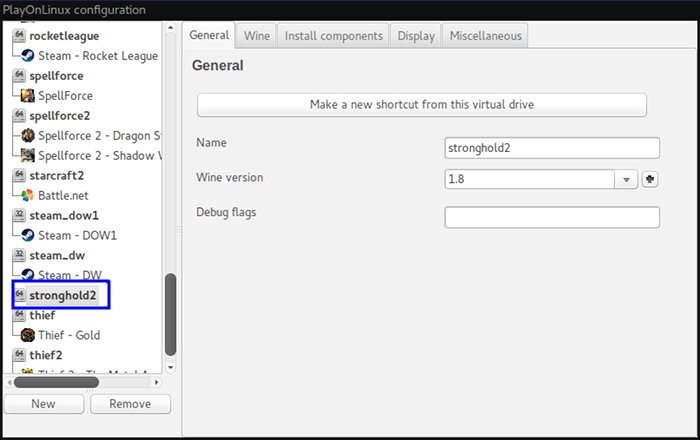700x440 pixels.
Task: Select the rocketleague virtual drive
Action: pyautogui.click(x=64, y=36)
